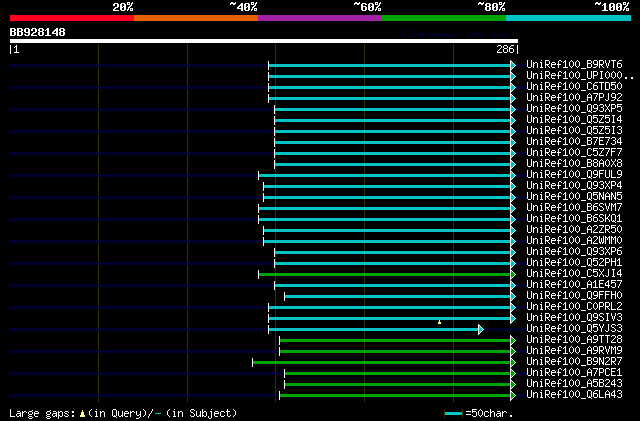Select the BB928148 query sequence name
The width and height of the screenshot is (640, 421).
38,32
